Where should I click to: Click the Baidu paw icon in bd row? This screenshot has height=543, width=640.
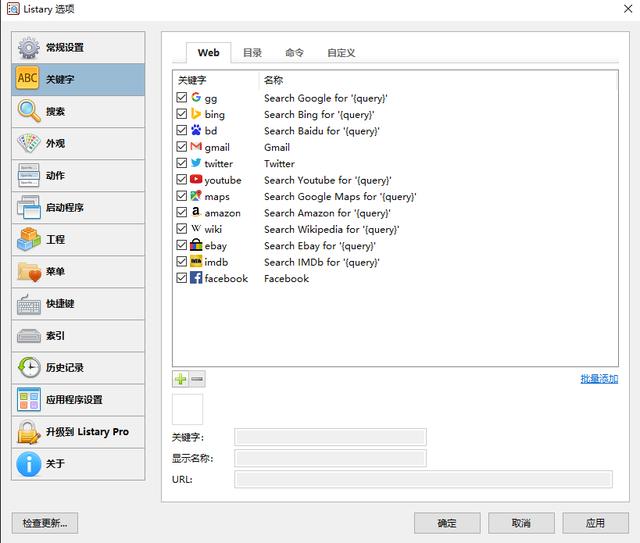click(196, 130)
